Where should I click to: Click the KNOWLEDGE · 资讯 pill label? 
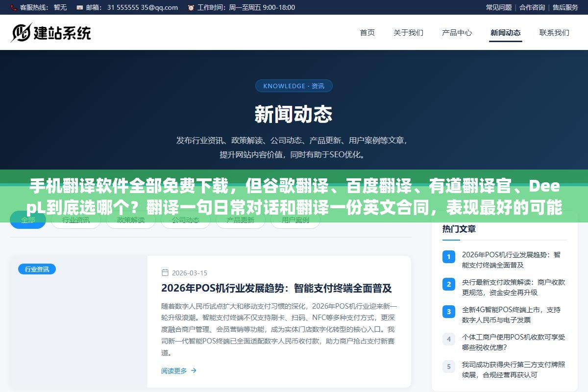[294, 86]
